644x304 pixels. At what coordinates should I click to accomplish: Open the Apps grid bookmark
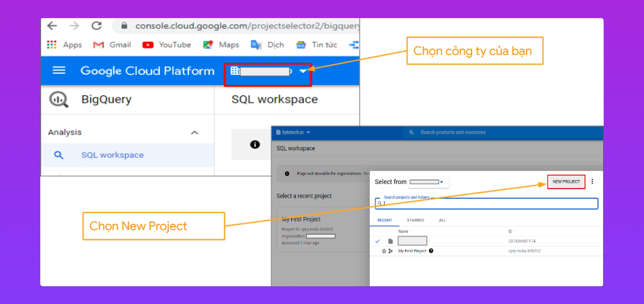(x=52, y=45)
